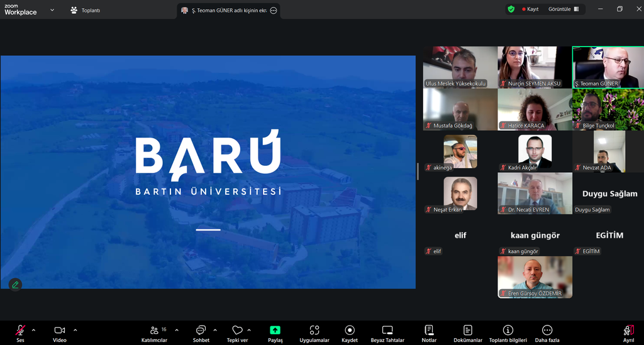Click the green annotation pencil icon

(15, 285)
